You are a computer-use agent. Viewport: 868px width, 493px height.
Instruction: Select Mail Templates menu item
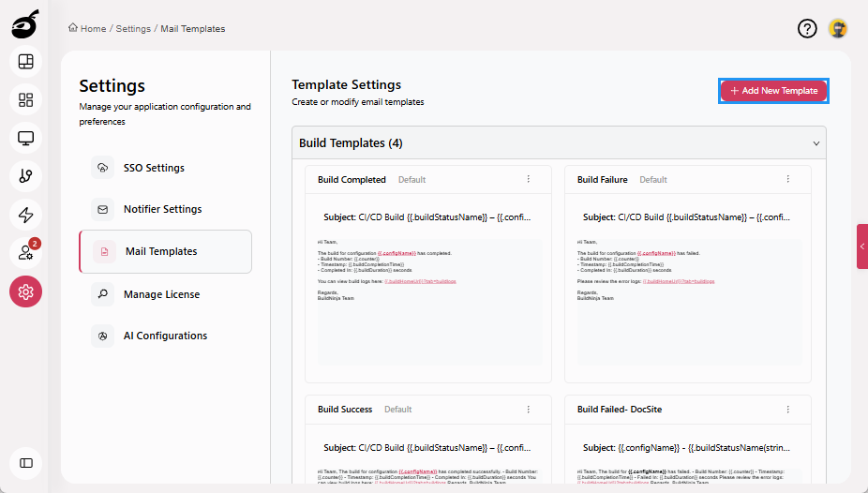(x=166, y=252)
